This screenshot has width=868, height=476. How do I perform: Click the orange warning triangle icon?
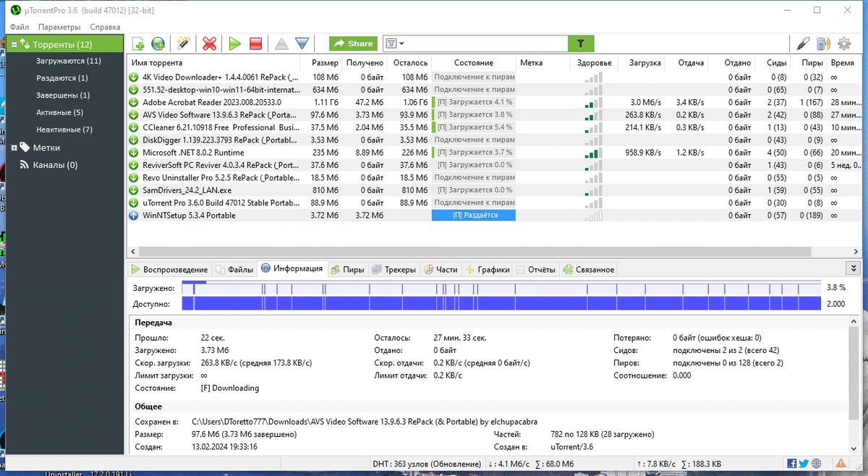[x=842, y=464]
